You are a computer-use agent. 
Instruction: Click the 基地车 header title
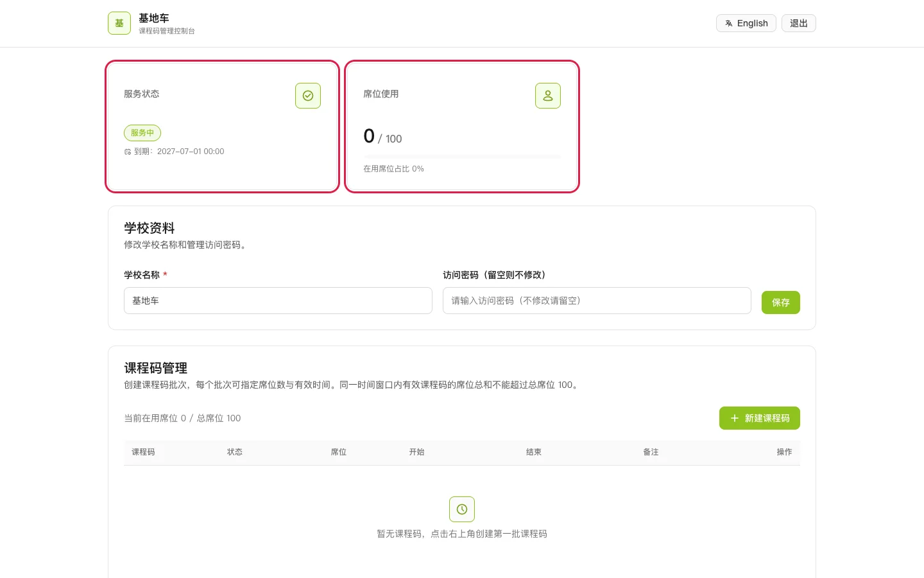154,18
